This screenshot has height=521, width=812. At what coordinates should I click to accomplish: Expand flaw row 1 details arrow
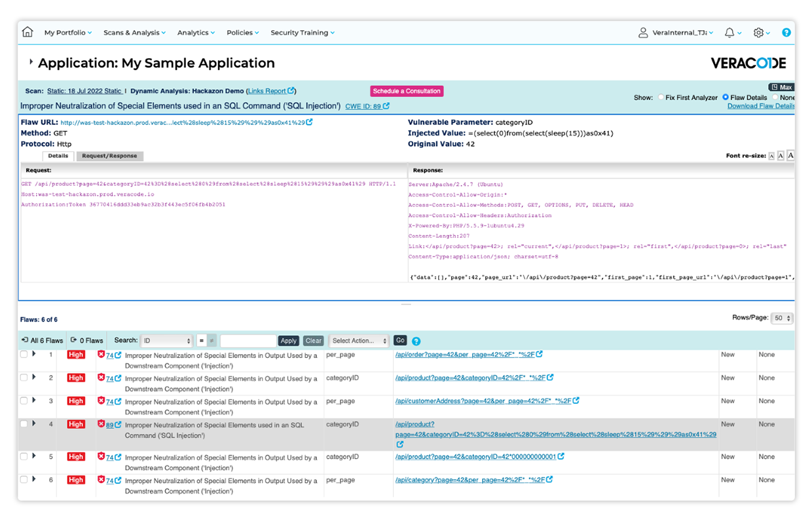click(x=34, y=354)
